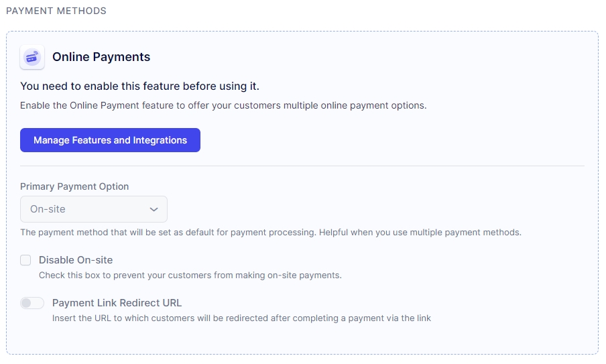Enable the Payment Link Redirect URL switch
Screen dimensions: 606x364
(x=32, y=303)
